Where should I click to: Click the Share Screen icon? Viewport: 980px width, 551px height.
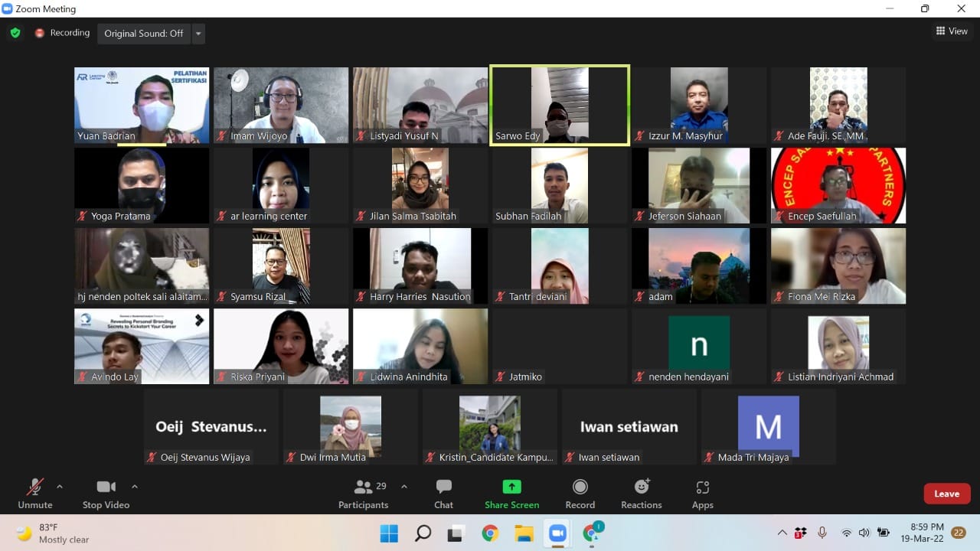pos(511,494)
